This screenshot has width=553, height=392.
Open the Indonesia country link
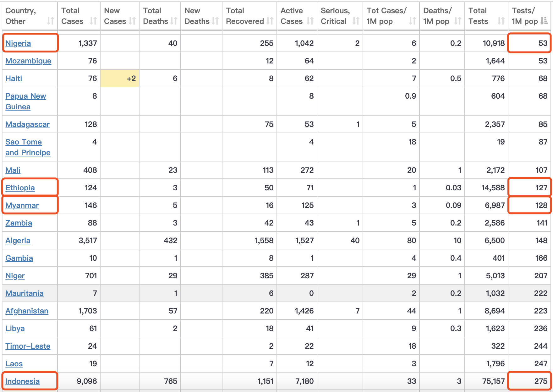click(x=23, y=381)
